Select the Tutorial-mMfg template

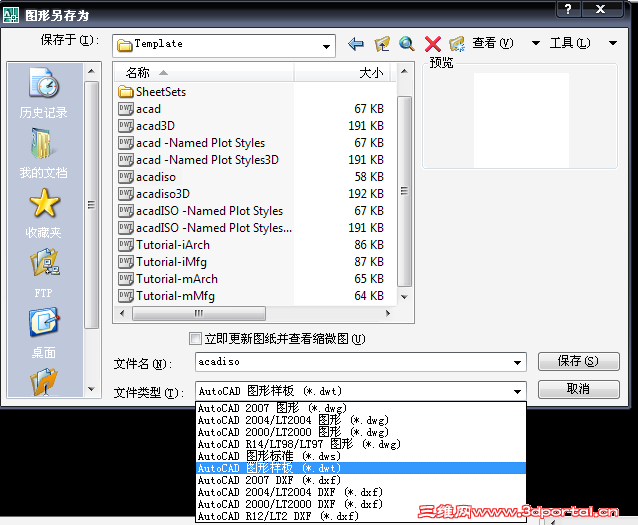[166, 296]
